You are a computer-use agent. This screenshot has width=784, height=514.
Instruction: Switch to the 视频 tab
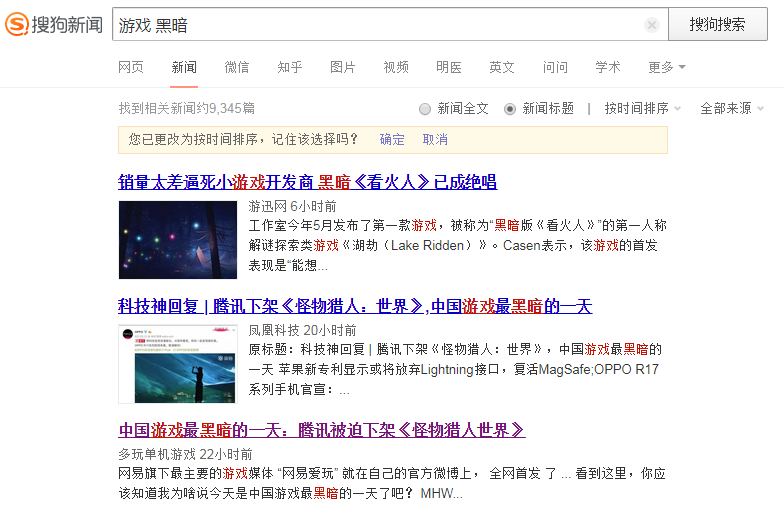(x=396, y=67)
